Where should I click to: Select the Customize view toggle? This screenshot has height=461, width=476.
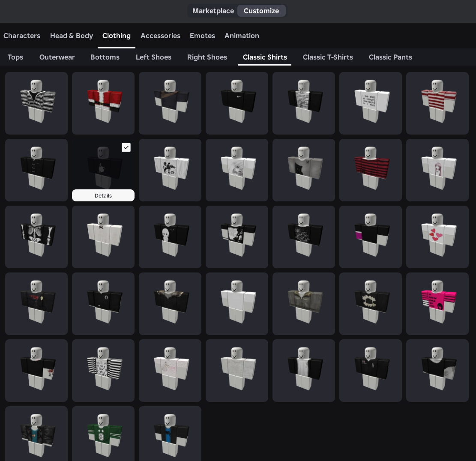pos(261,11)
